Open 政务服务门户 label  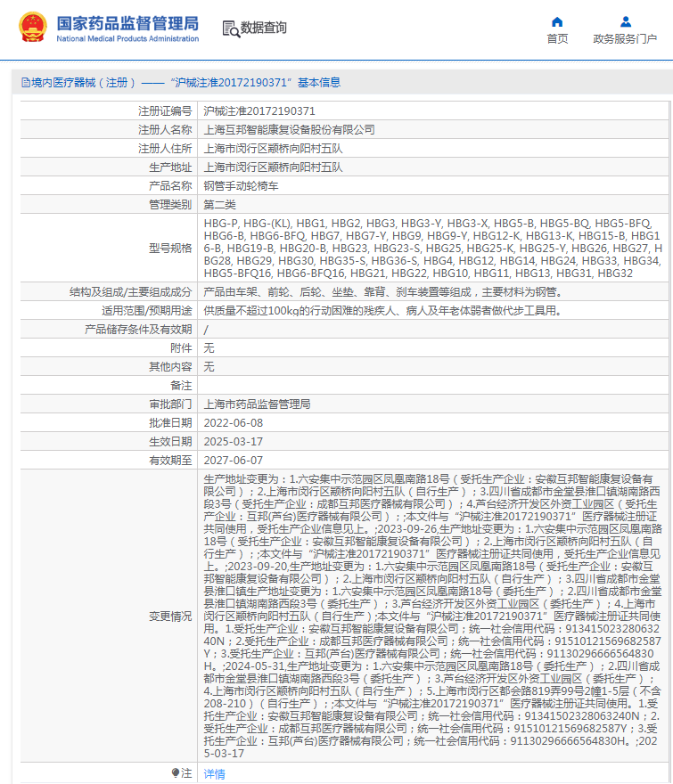(625, 39)
